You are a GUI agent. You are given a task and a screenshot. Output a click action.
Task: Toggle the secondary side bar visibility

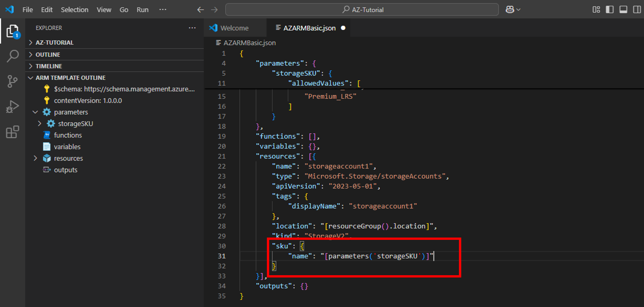point(637,9)
